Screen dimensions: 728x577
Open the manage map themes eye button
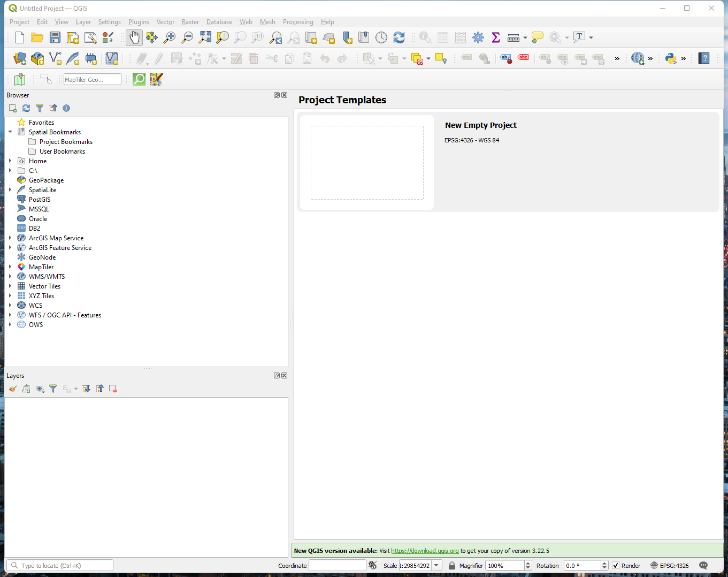click(x=40, y=389)
